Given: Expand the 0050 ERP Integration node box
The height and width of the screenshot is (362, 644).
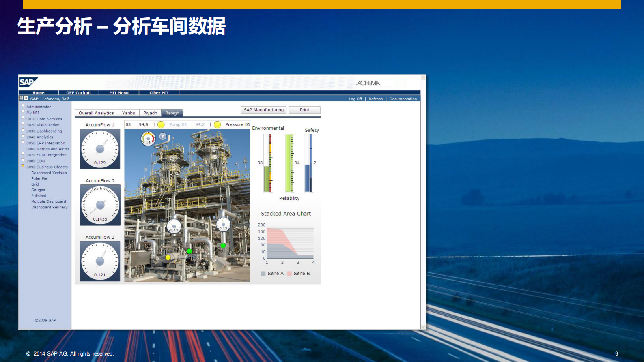Looking at the screenshot, I should pos(23,142).
